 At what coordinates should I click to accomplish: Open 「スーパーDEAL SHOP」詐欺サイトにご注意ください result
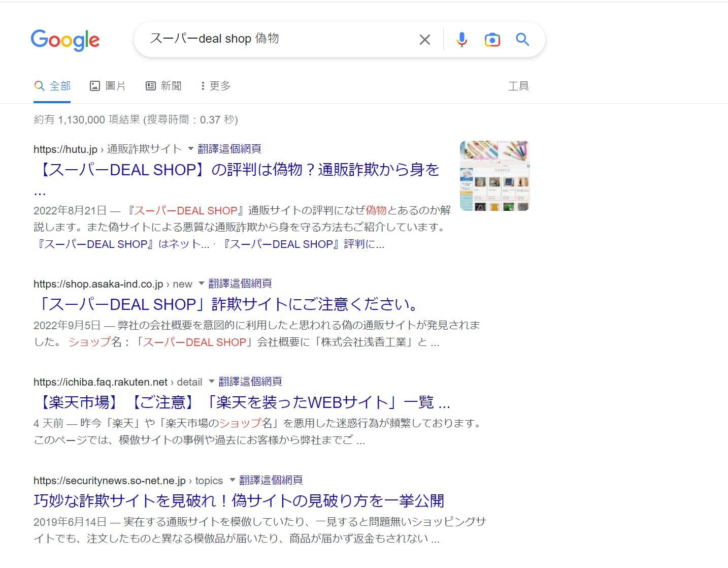(228, 304)
